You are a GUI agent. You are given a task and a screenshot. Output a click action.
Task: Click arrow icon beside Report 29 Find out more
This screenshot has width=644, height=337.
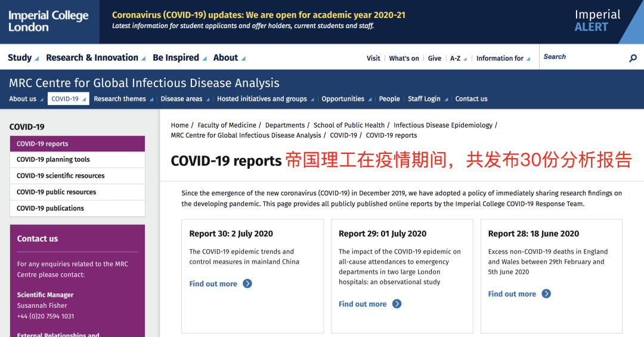point(397,304)
